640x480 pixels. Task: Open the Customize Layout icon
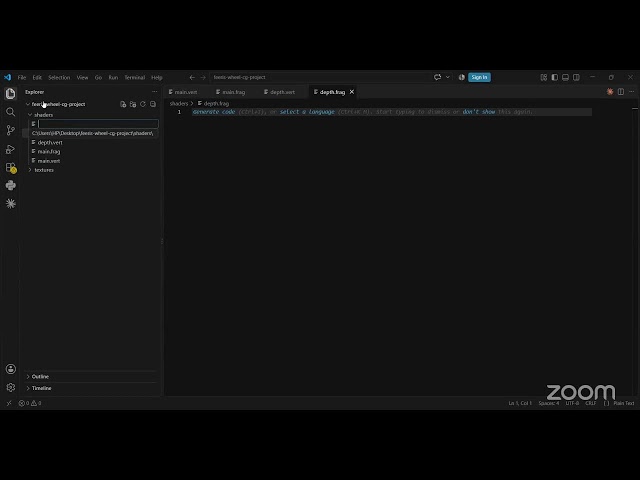[x=544, y=77]
